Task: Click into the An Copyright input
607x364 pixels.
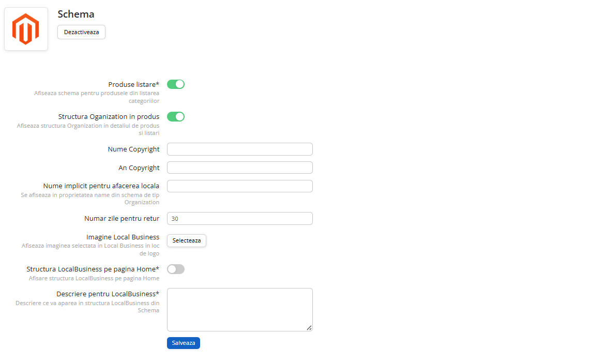Action: click(x=239, y=168)
